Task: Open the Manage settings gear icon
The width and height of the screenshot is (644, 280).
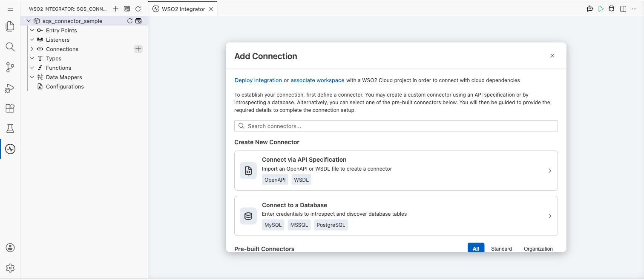Action: coord(10,268)
